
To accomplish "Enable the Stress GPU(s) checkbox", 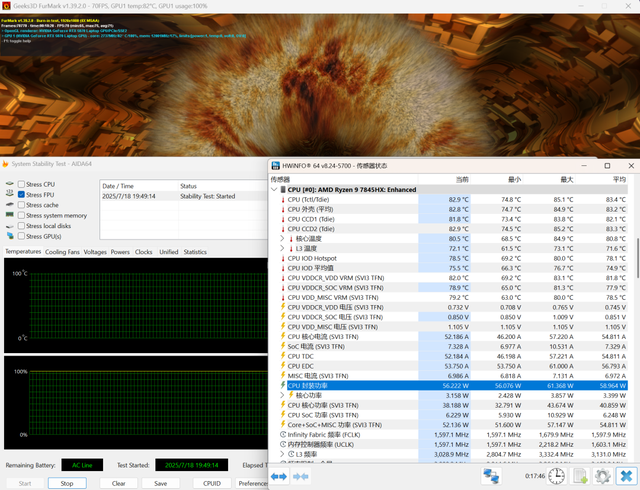I will [x=21, y=236].
